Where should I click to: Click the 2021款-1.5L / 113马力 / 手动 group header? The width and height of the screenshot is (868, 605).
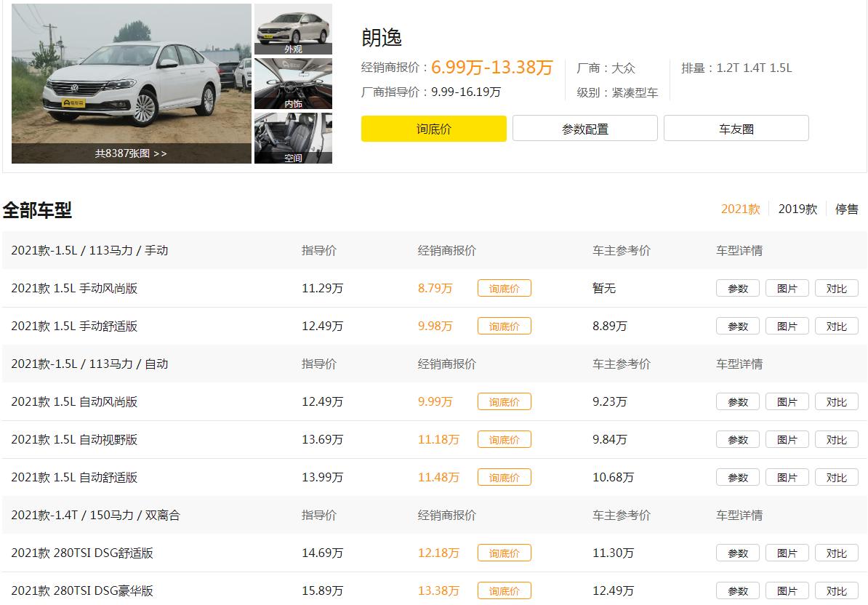[x=89, y=251]
